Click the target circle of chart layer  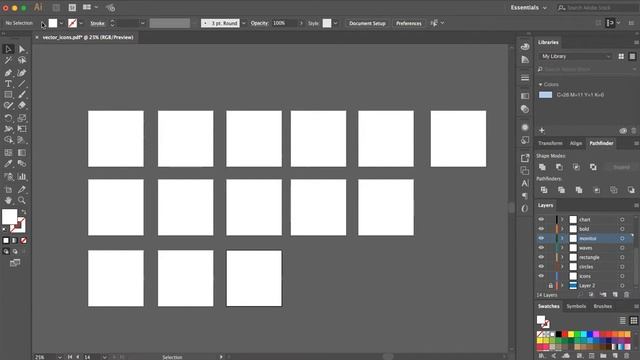[622, 220]
